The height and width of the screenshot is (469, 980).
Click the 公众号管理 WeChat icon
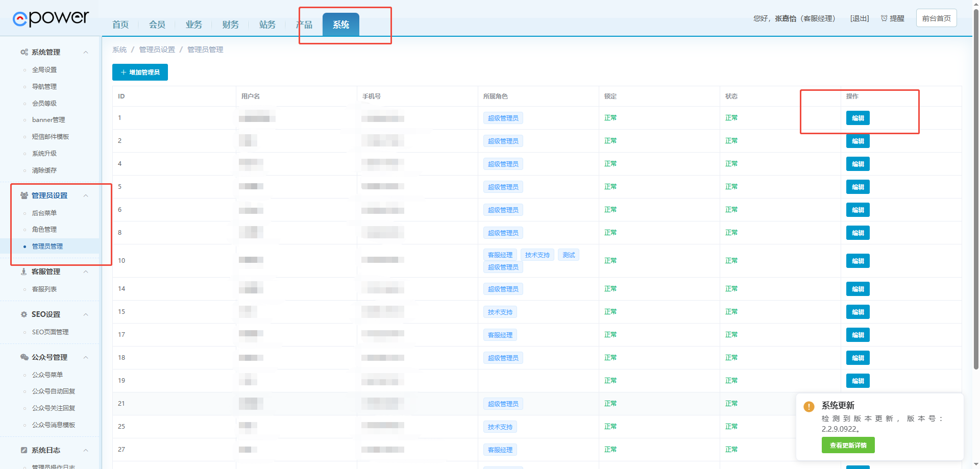24,357
